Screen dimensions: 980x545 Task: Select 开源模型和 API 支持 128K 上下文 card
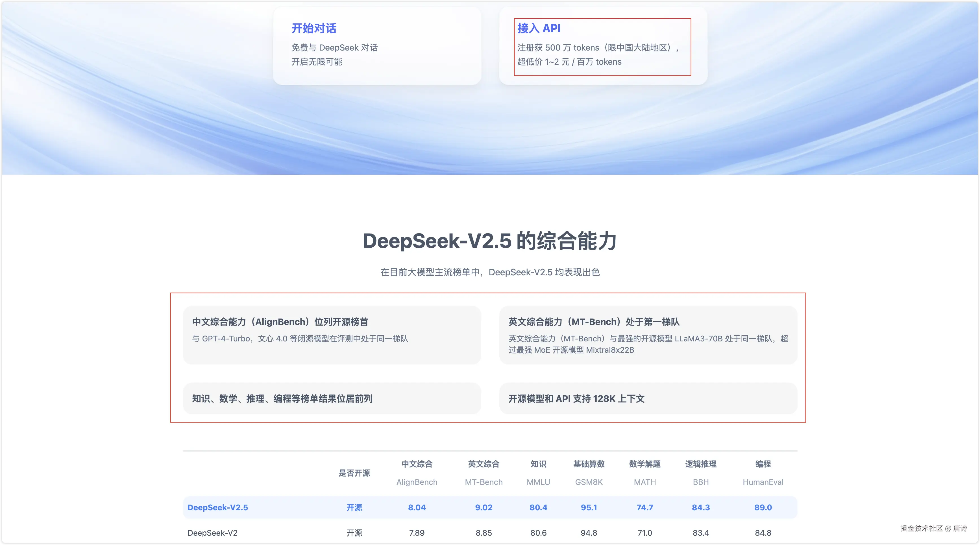click(x=648, y=398)
